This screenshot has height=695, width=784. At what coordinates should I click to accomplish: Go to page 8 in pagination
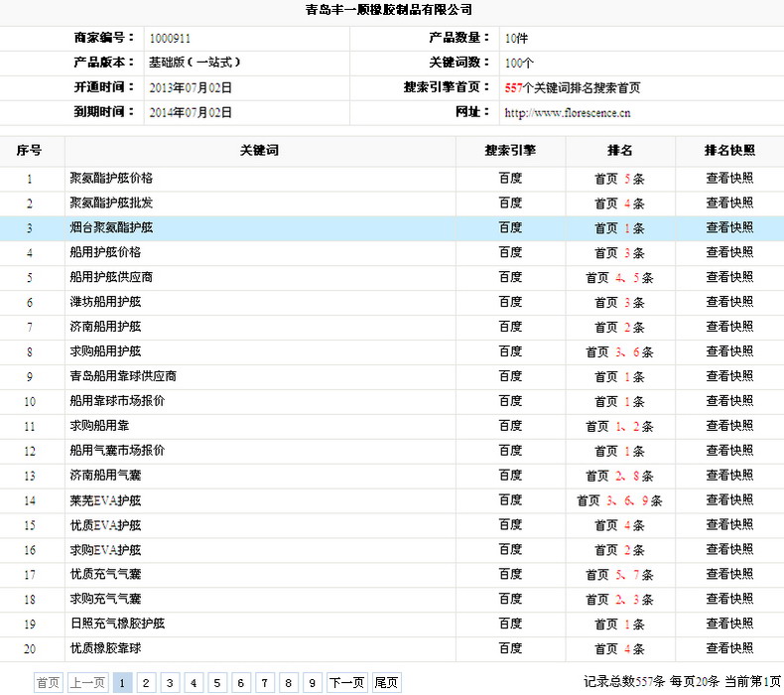[x=288, y=683]
